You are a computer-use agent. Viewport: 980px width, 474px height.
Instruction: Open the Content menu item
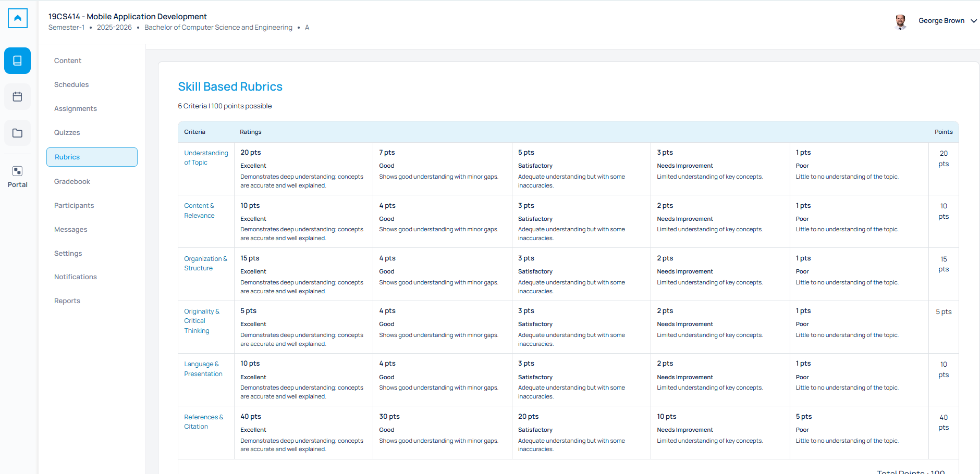[x=68, y=61]
